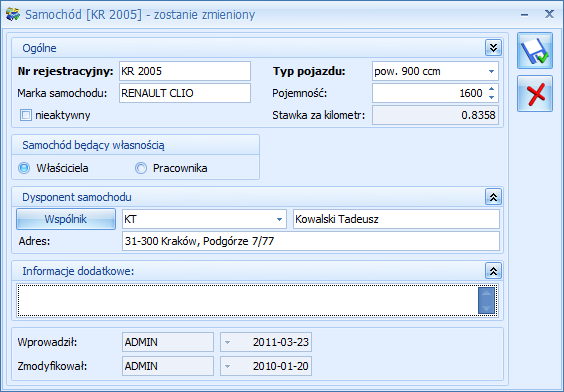Click the Kowalski Tadeusz name field
This screenshot has width=564, height=392.
tap(396, 219)
